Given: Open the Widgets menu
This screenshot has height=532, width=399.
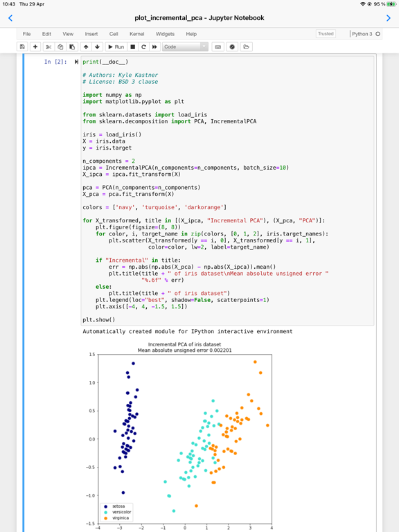Looking at the screenshot, I should pyautogui.click(x=165, y=34).
